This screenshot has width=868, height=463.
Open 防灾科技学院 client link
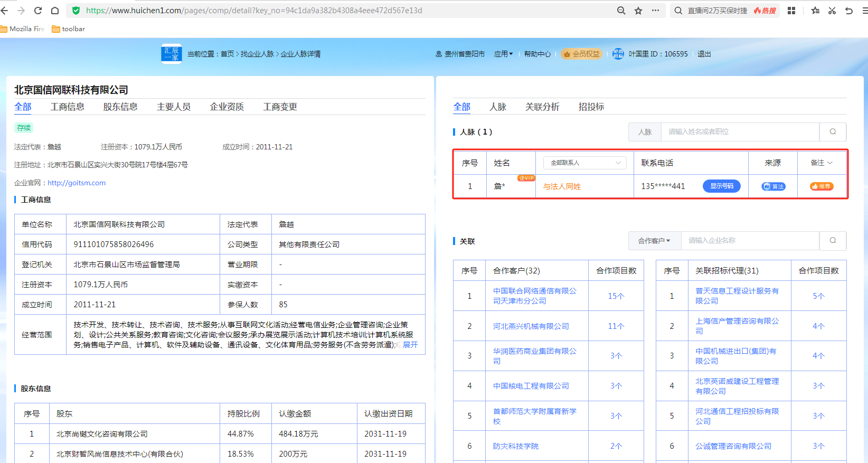tap(516, 446)
